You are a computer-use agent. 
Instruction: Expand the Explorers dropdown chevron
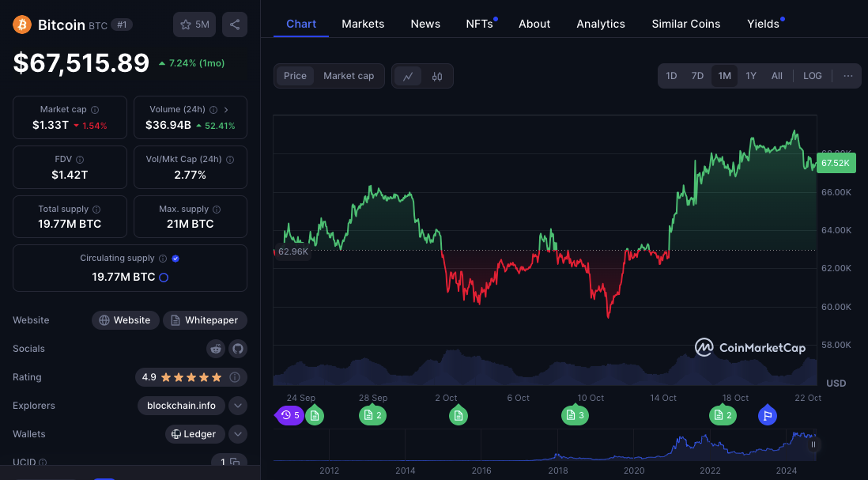238,406
